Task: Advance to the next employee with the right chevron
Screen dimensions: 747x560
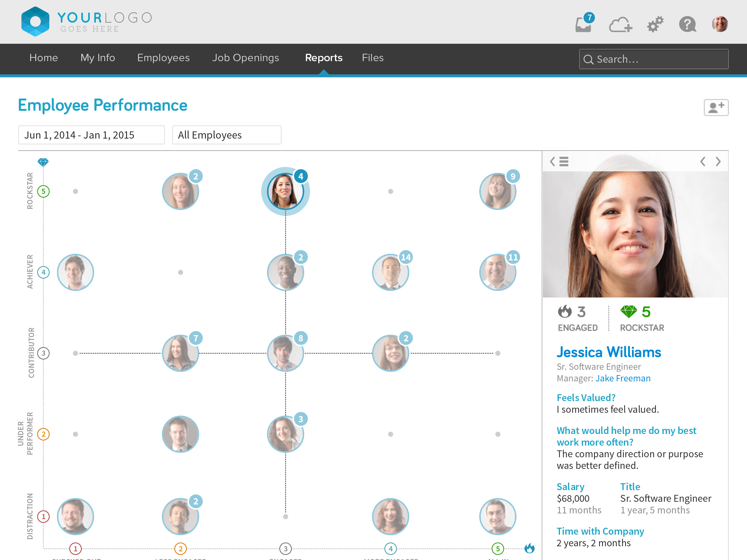Action: coord(718,162)
